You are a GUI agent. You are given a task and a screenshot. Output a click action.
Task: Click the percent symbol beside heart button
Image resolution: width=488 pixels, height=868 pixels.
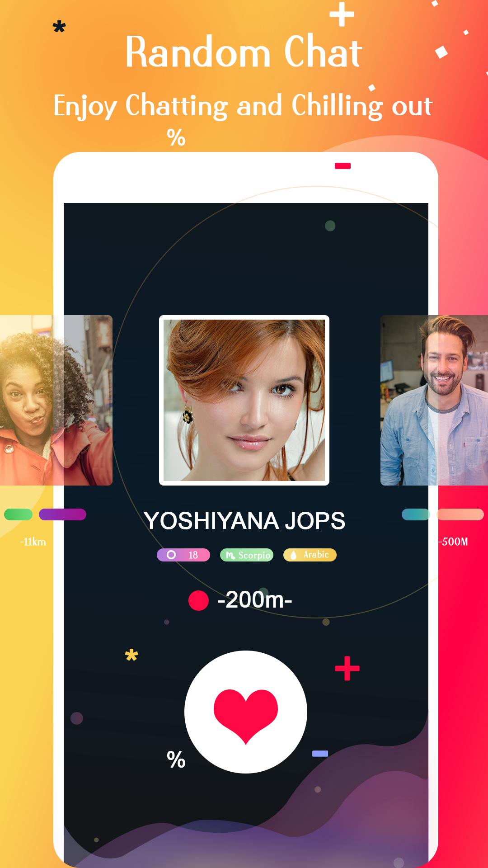tap(176, 759)
